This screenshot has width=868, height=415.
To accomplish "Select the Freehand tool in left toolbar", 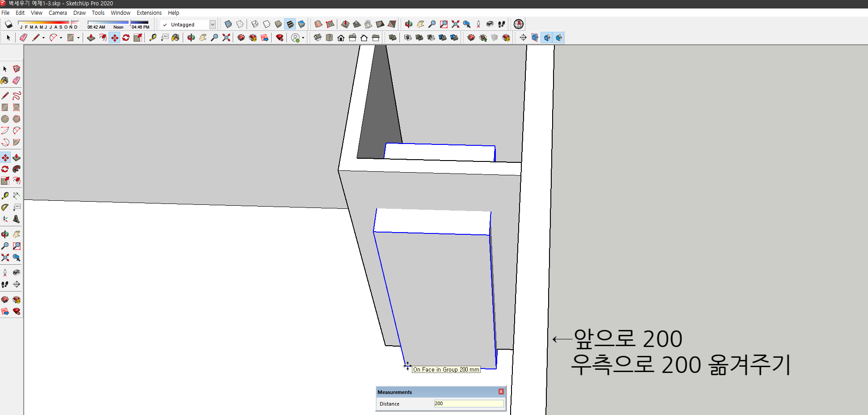I will click(x=17, y=96).
